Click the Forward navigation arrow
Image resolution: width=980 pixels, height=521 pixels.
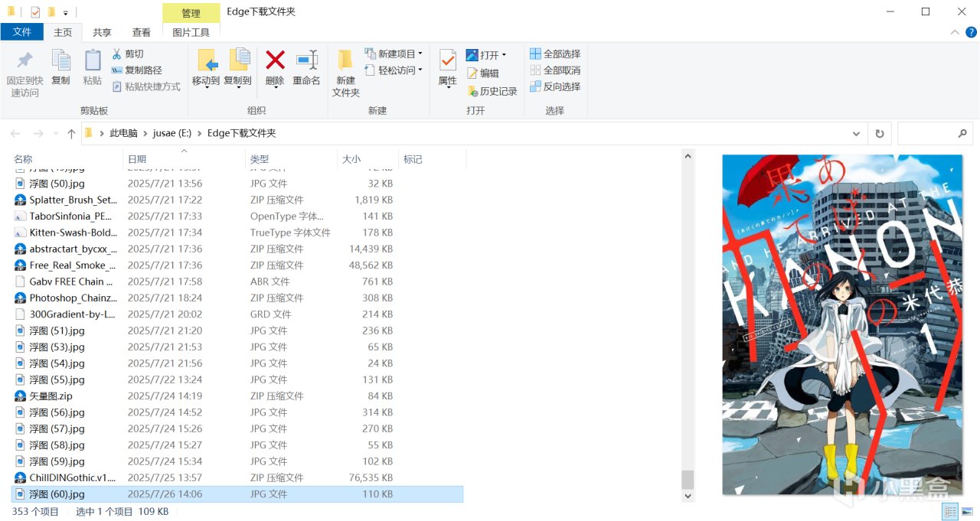pyautogui.click(x=38, y=133)
